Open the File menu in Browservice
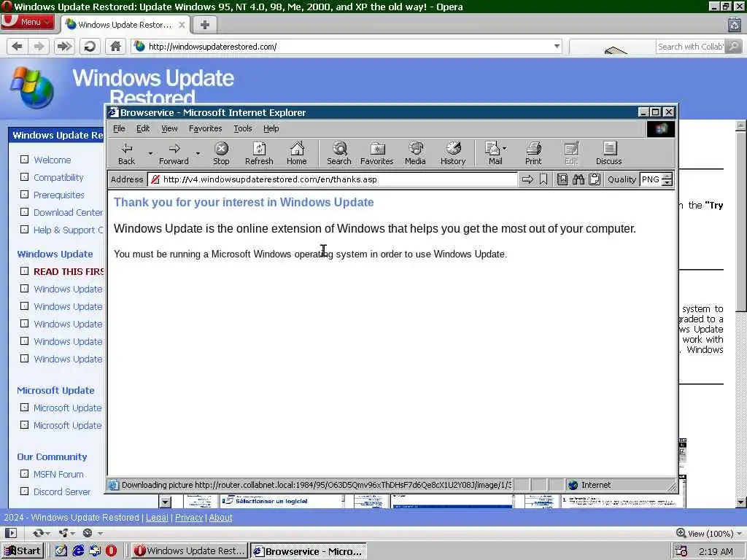Image resolution: width=747 pixels, height=560 pixels. point(119,128)
